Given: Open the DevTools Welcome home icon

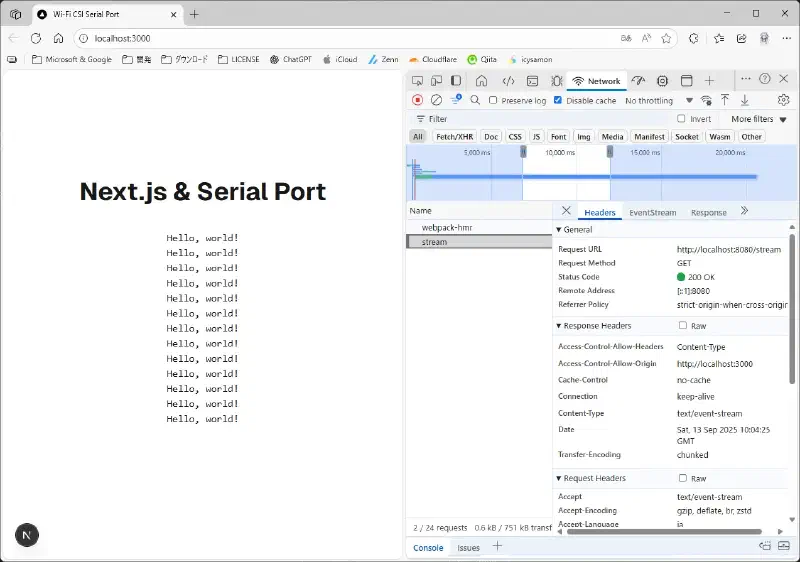Looking at the screenshot, I should click(x=481, y=81).
